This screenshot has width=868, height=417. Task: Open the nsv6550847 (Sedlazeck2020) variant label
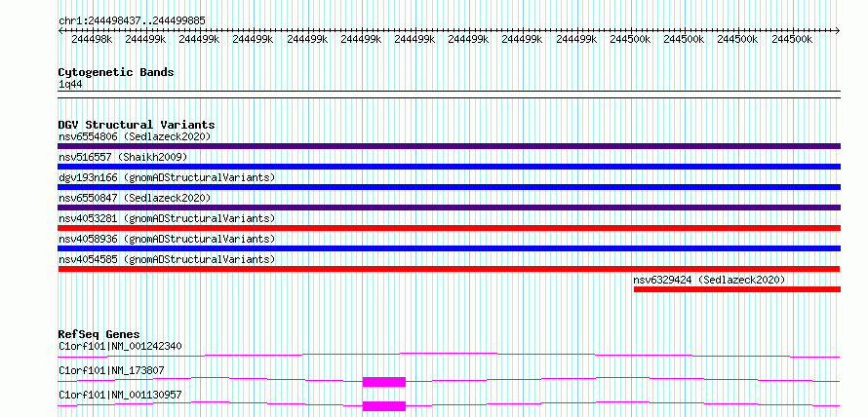pyautogui.click(x=135, y=198)
